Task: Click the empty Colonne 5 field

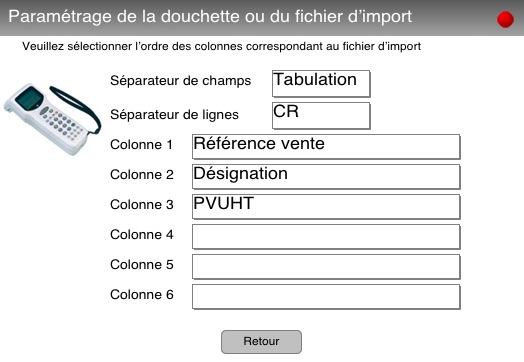Action: point(326,267)
